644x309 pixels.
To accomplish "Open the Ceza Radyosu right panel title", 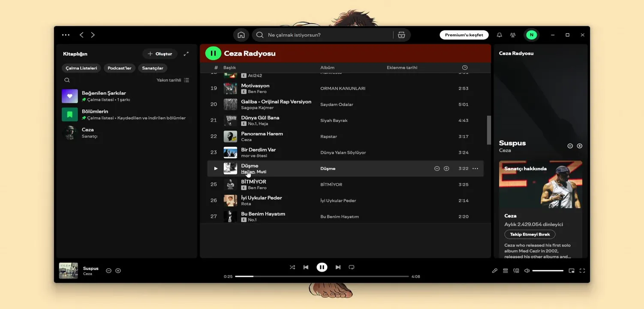I will click(516, 53).
